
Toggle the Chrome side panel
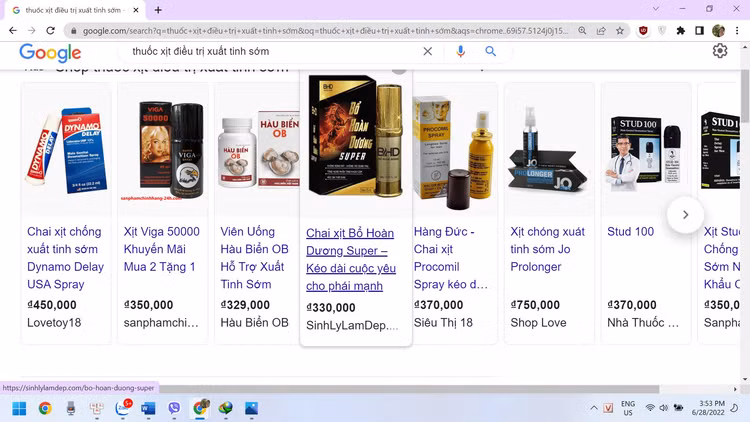point(700,31)
